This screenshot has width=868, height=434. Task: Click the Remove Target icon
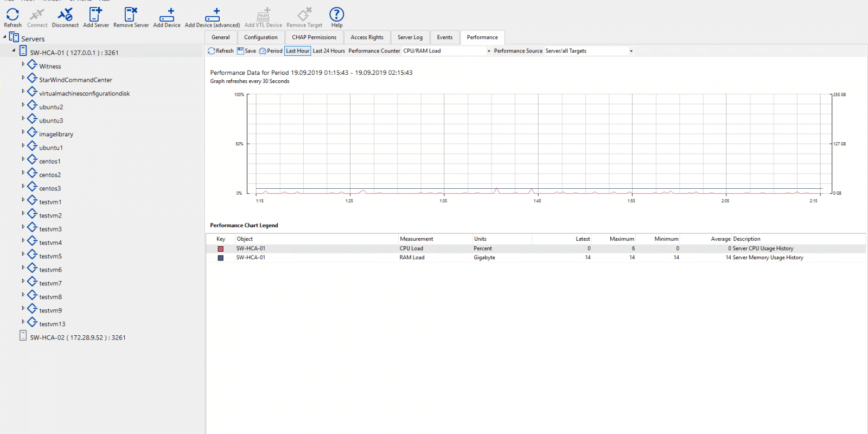click(x=304, y=14)
